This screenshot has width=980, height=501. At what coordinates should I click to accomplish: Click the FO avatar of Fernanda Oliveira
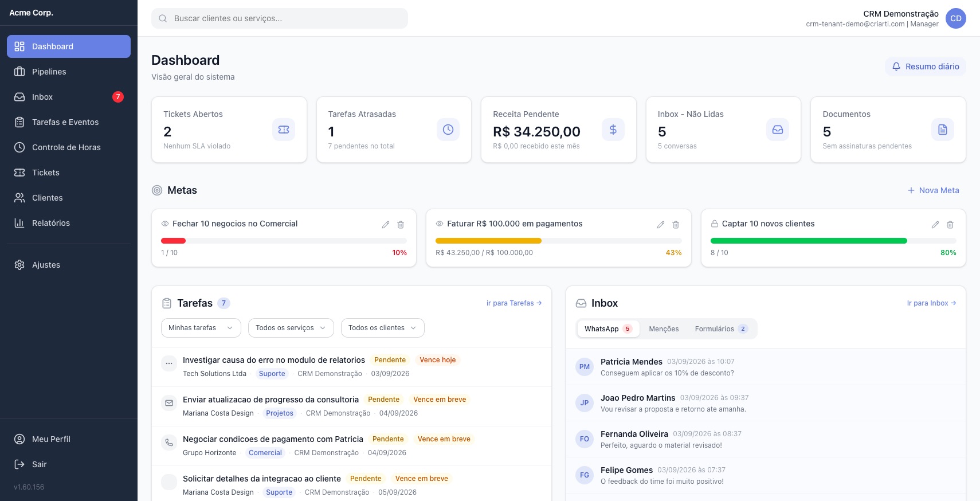click(x=585, y=439)
